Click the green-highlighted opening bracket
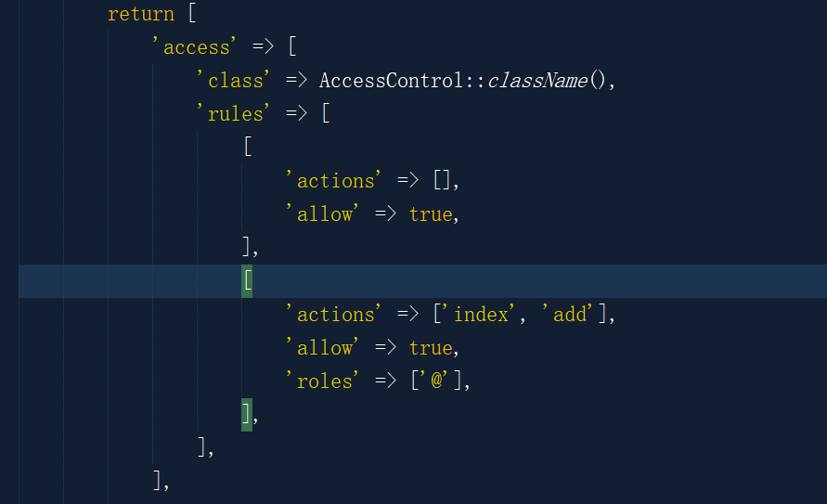This screenshot has height=504, width=827. coord(247,281)
